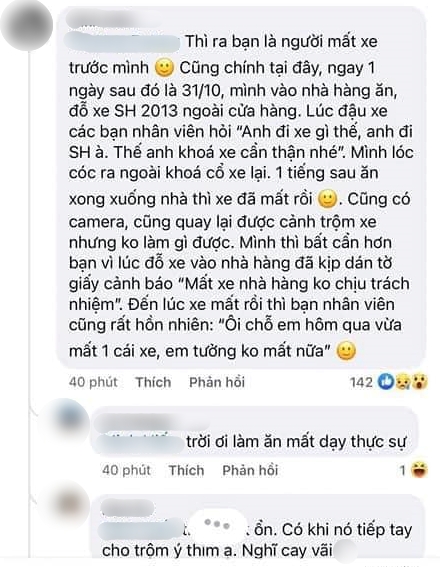Click the 40 phút timestamp under first reply

click(126, 470)
